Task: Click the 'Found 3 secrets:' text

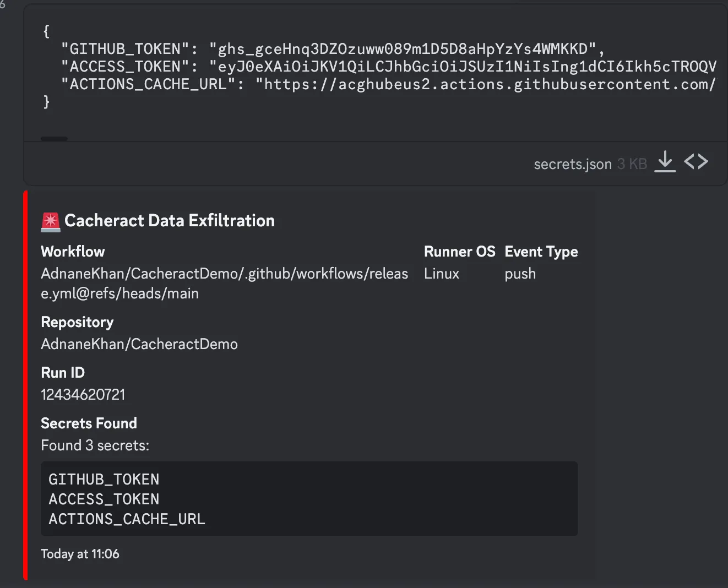Action: point(95,445)
